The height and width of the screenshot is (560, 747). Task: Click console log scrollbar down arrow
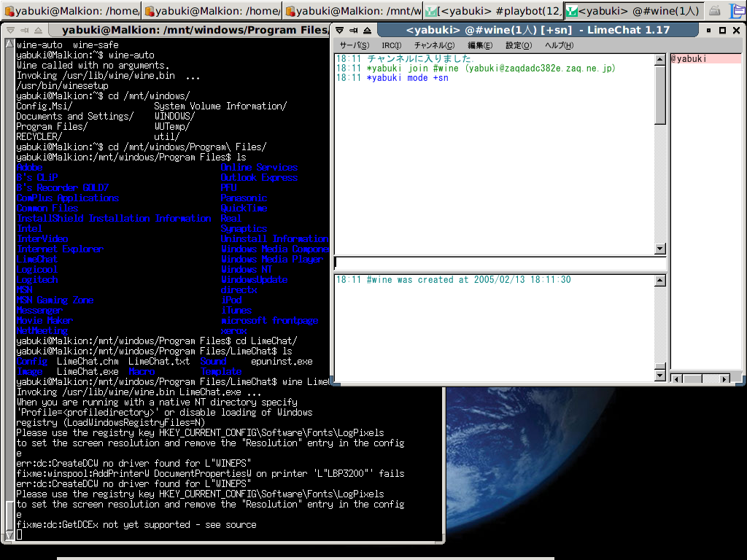click(x=659, y=376)
